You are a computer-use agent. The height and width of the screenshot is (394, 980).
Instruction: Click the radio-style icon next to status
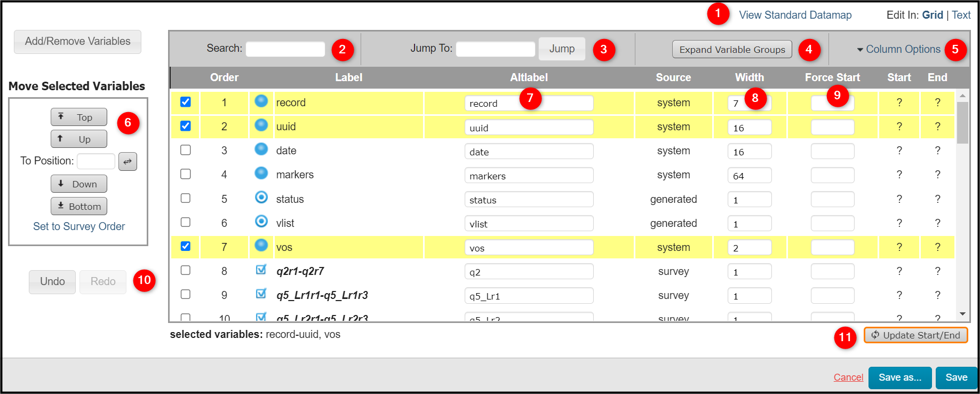pyautogui.click(x=261, y=198)
